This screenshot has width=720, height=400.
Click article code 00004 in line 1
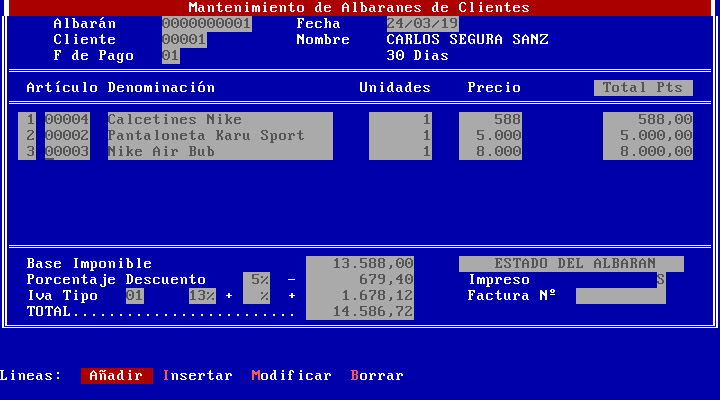[x=68, y=119]
